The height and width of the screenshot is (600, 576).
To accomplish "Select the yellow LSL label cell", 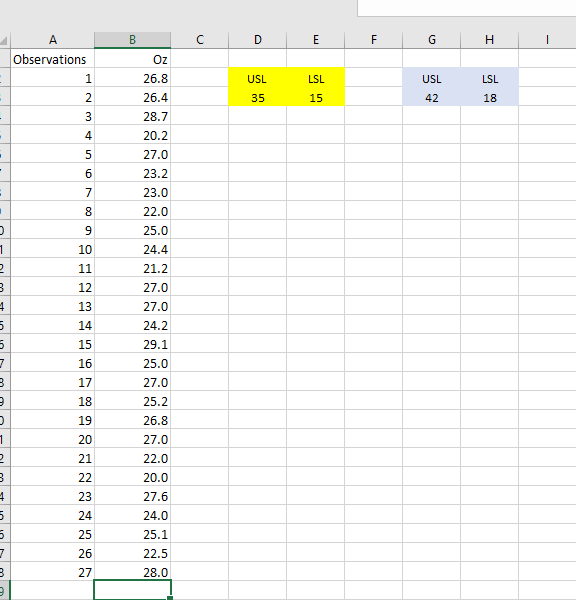I will pos(316,78).
